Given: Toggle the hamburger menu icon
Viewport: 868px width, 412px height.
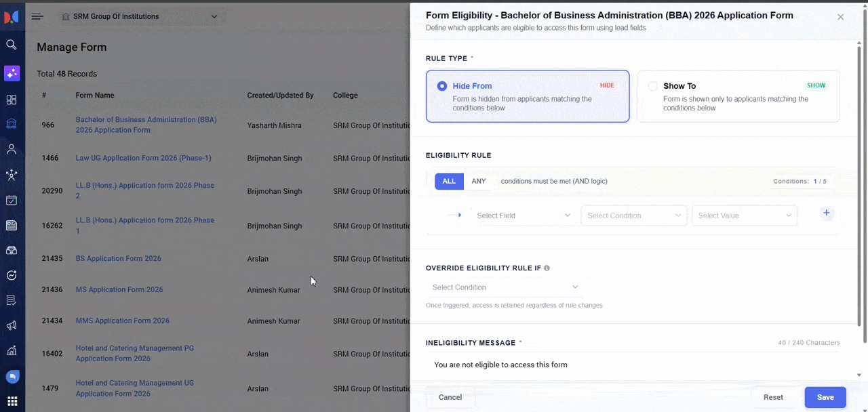Looking at the screenshot, I should [37, 16].
